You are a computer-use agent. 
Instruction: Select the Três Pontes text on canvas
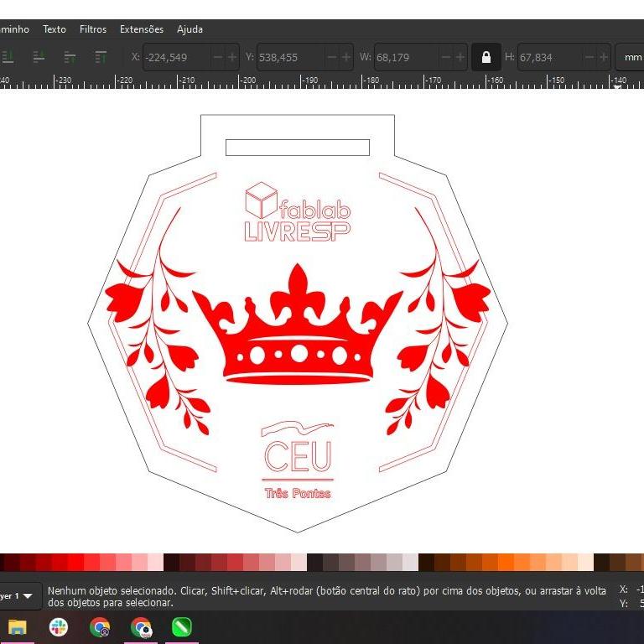tap(298, 493)
